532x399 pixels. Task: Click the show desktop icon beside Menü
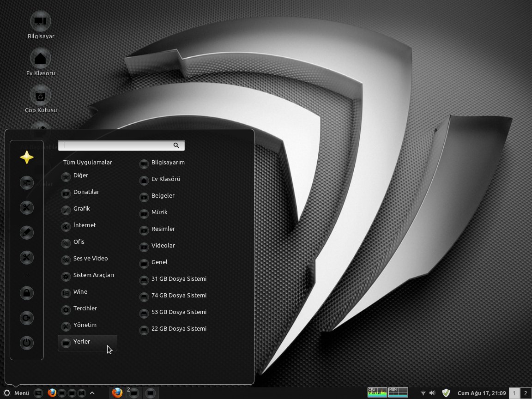39,393
